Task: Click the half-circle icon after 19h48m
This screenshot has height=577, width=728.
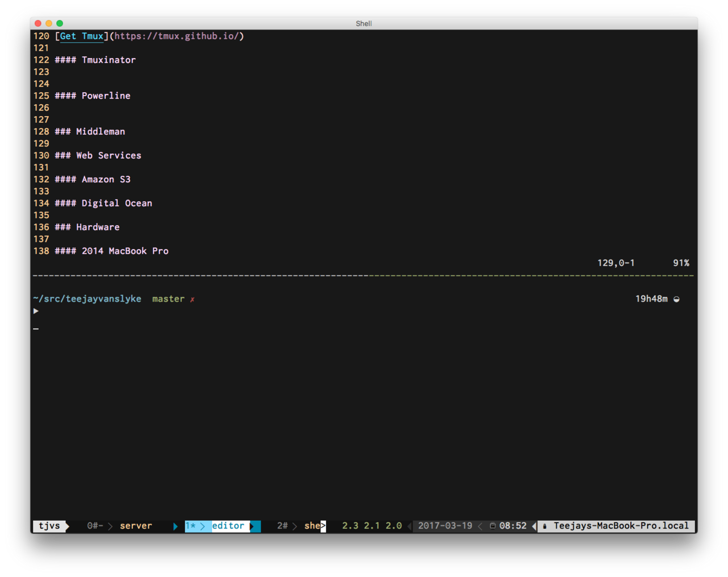Action: [676, 299]
